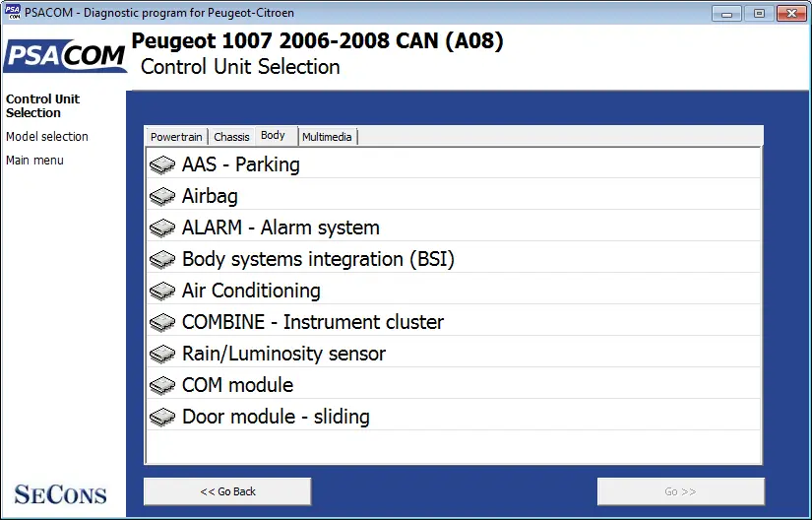Image resolution: width=812 pixels, height=520 pixels.
Task: Open Model selection in the sidebar
Action: 47,137
